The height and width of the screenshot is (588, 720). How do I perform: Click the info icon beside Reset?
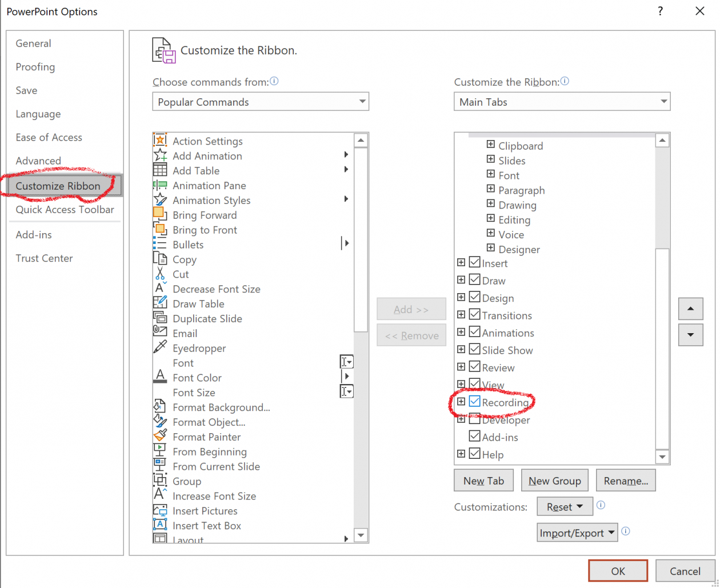click(x=601, y=506)
